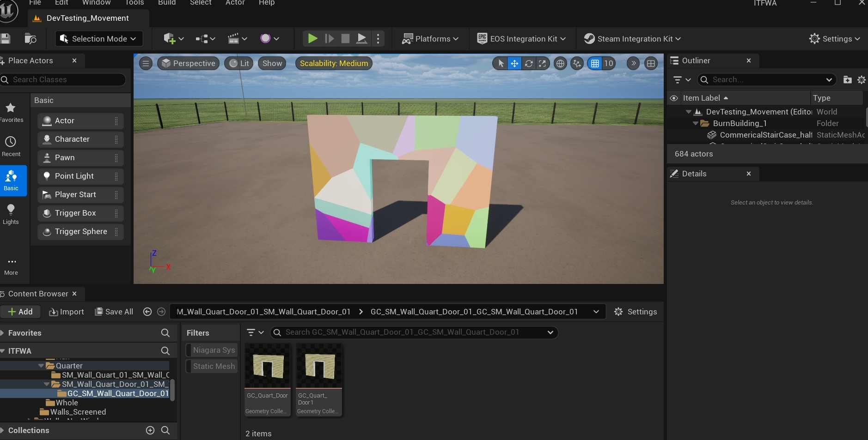Open the viewport layout options icon
Screen dimensions: 868x440
[651, 63]
